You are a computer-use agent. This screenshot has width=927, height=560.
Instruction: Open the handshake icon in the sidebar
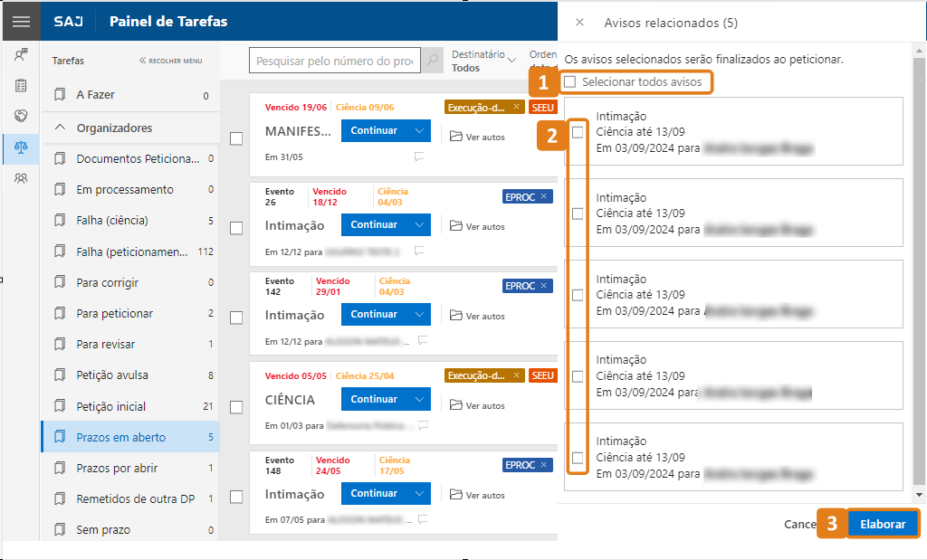pyautogui.click(x=22, y=116)
